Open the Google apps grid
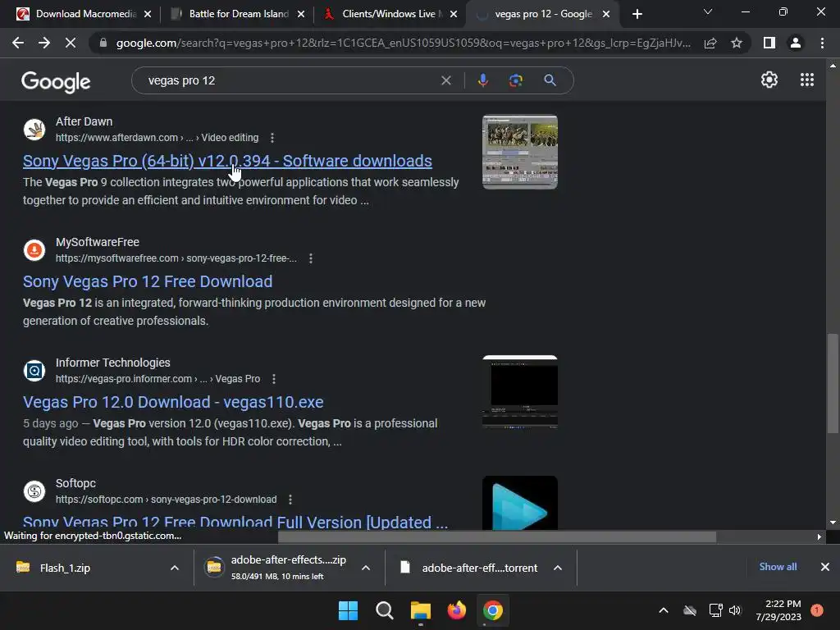 807,80
